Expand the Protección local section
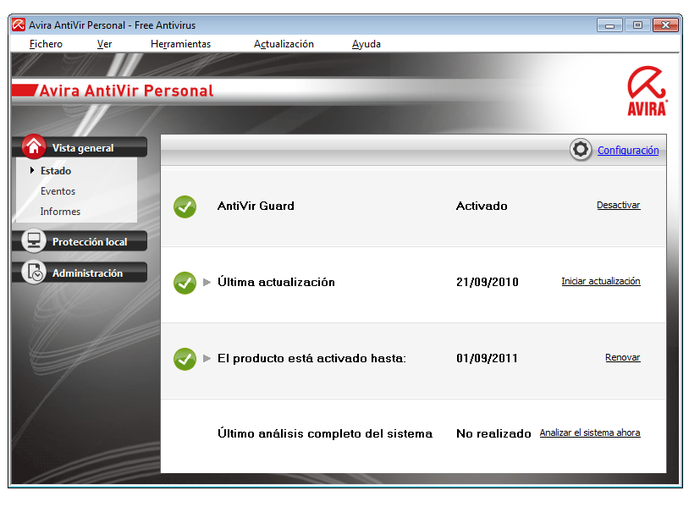 coord(90,242)
